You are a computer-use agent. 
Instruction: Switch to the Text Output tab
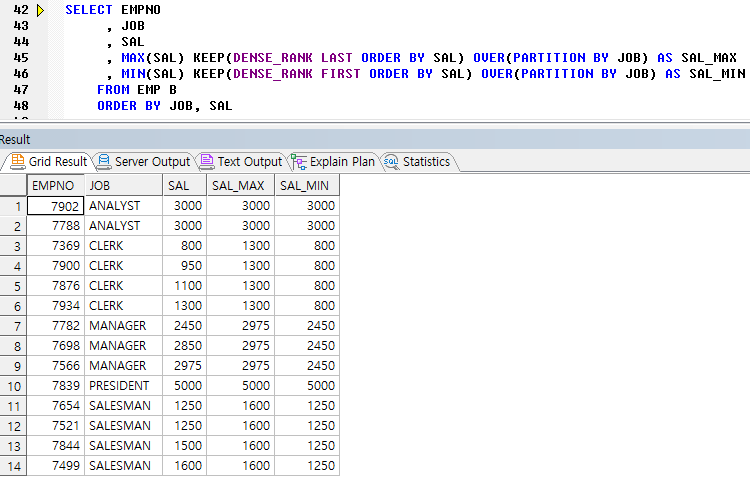point(242,162)
